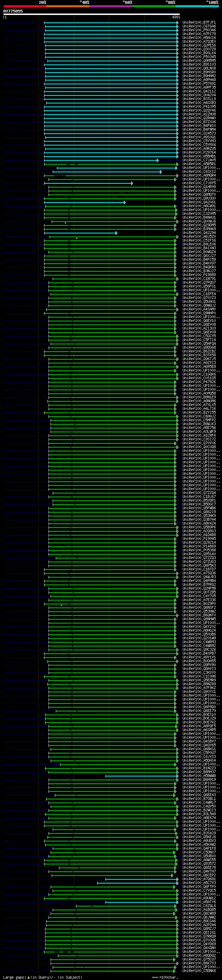
Task: Click the UniRef100_B3S429 label
Action: [199, 833]
